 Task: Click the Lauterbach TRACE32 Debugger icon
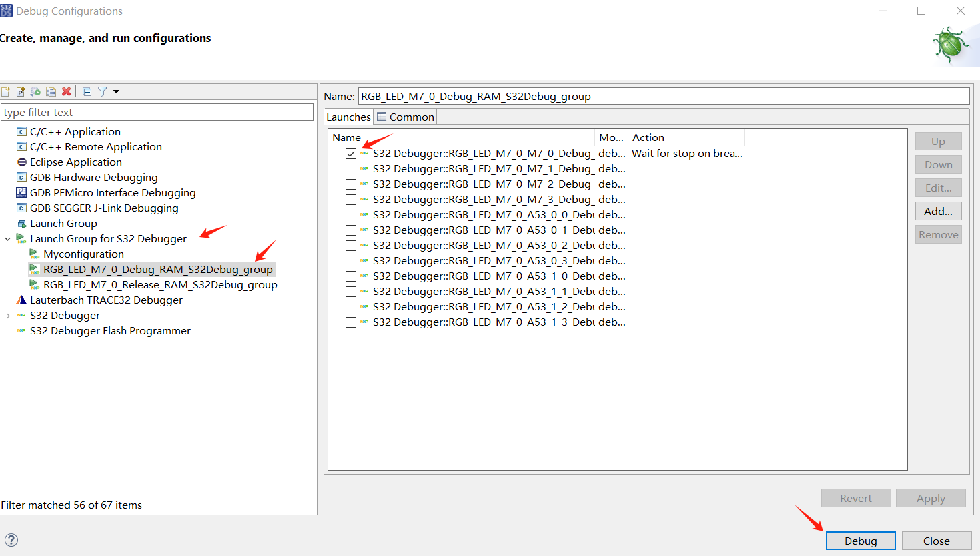[21, 300]
